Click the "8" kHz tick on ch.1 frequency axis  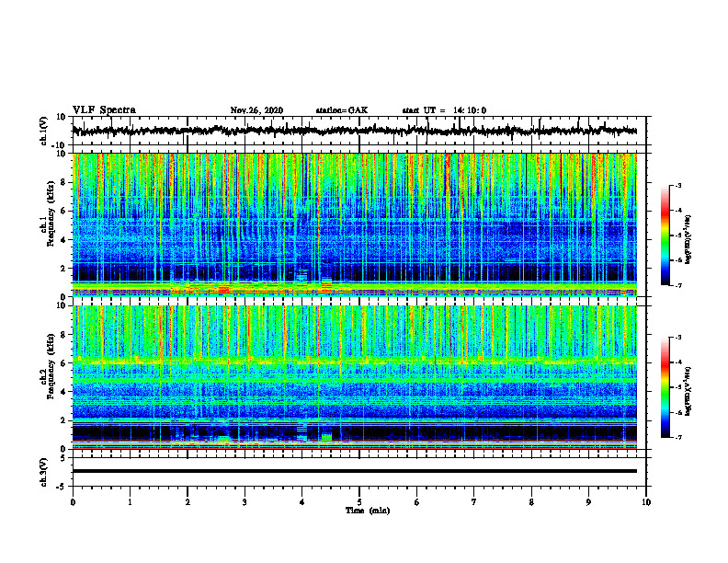click(63, 182)
